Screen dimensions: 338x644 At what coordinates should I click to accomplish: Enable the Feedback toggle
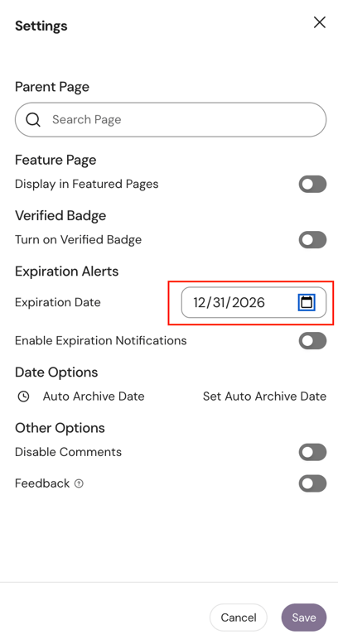pos(312,483)
